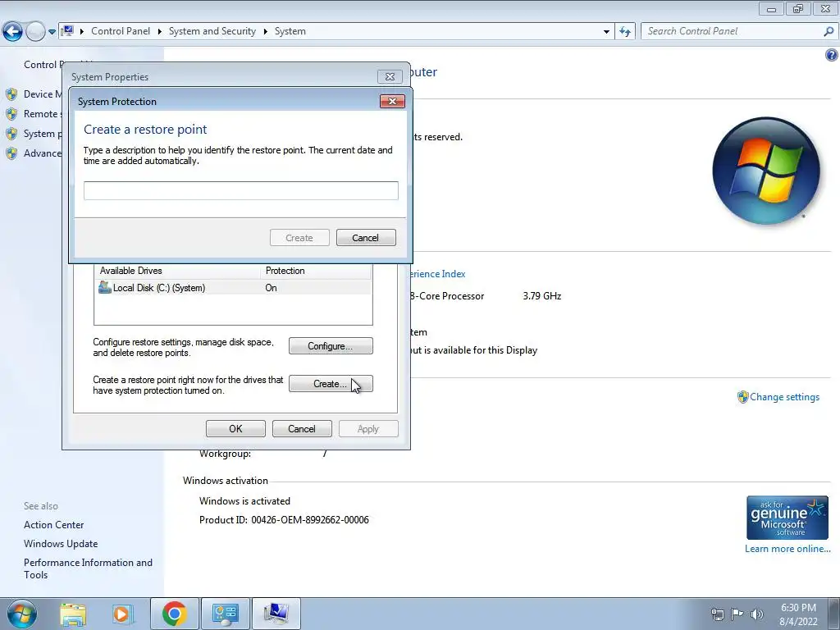The width and height of the screenshot is (840, 630).
Task: Click the Refresh button in address bar
Action: [625, 32]
